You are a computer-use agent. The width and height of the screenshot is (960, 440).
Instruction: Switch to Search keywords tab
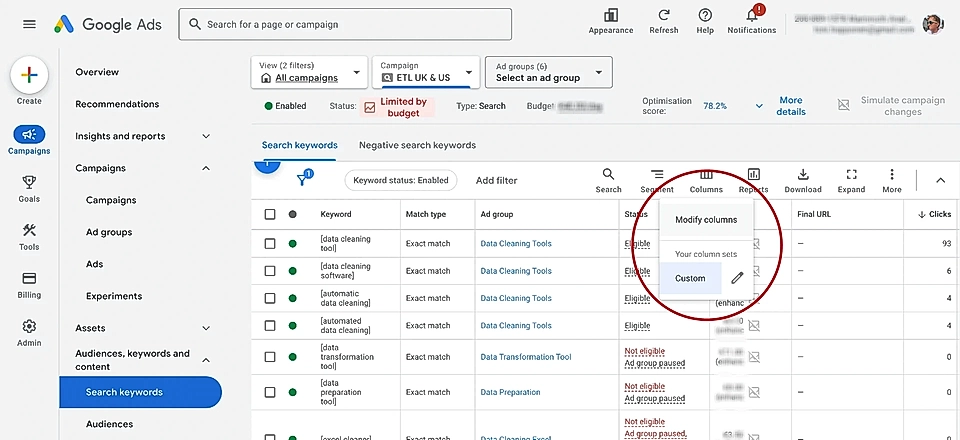[x=299, y=145]
